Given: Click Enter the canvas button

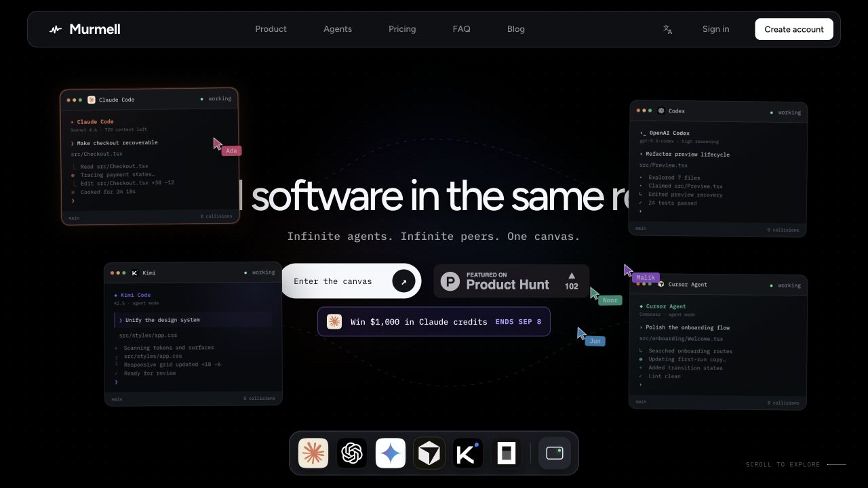Looking at the screenshot, I should [x=351, y=281].
